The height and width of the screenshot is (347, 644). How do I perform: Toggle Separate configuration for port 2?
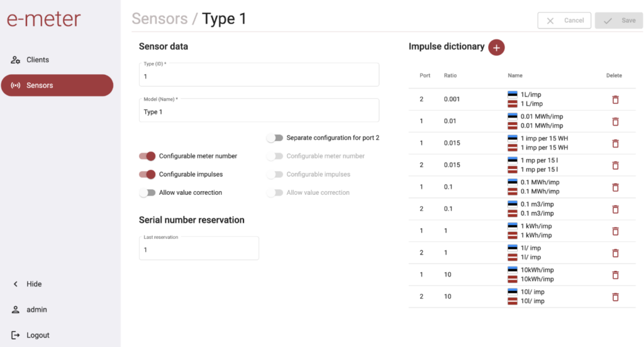coord(275,138)
